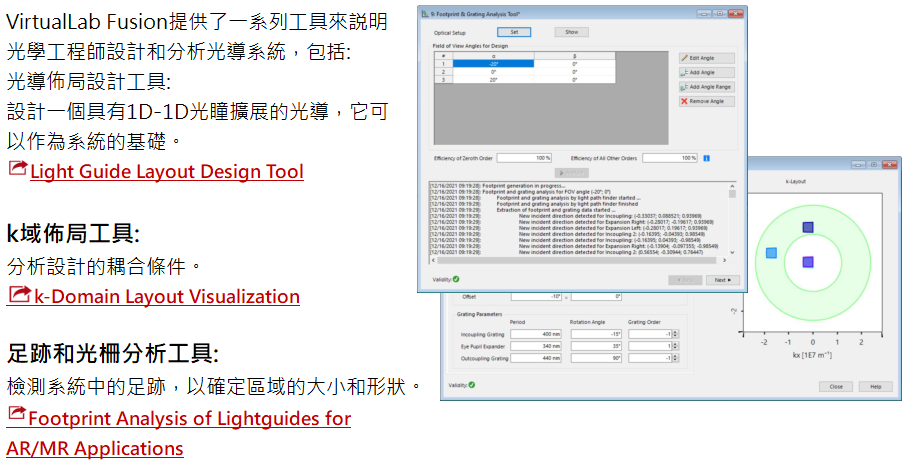Click the Next button in Footprint window
The height and width of the screenshot is (465, 914).
722,280
